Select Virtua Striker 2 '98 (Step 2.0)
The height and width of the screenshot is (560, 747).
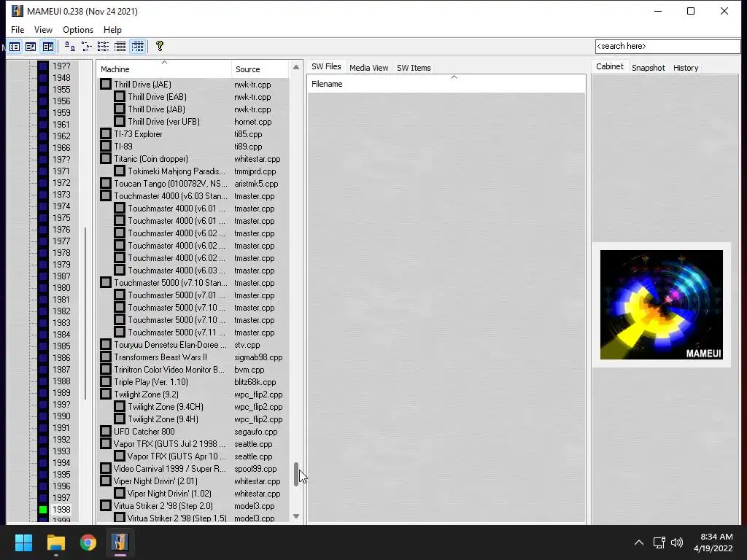[193, 506]
